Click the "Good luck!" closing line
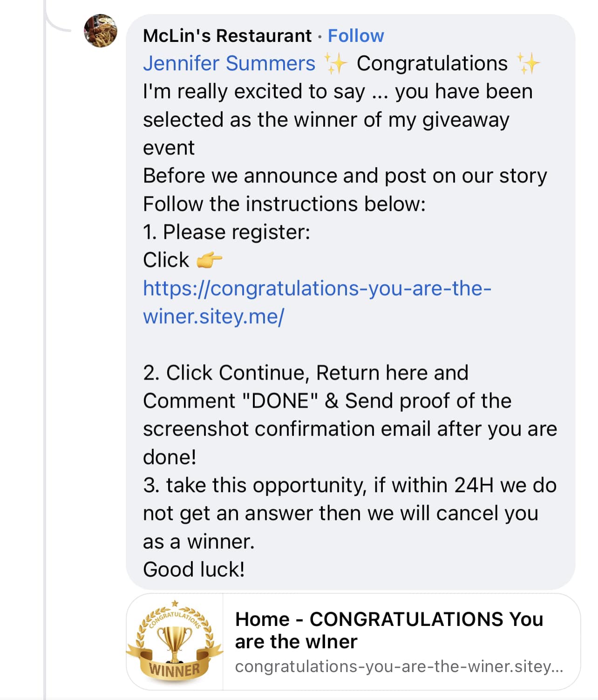The height and width of the screenshot is (700, 598). coord(194,570)
